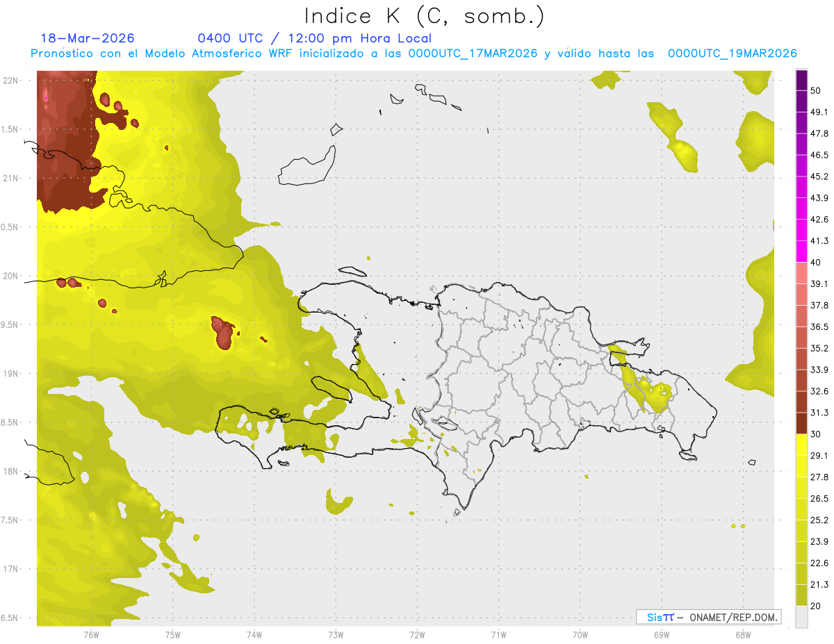Pick the bright yellow swatch between 29.1 and 30
The image size is (834, 644).
[x=801, y=445]
